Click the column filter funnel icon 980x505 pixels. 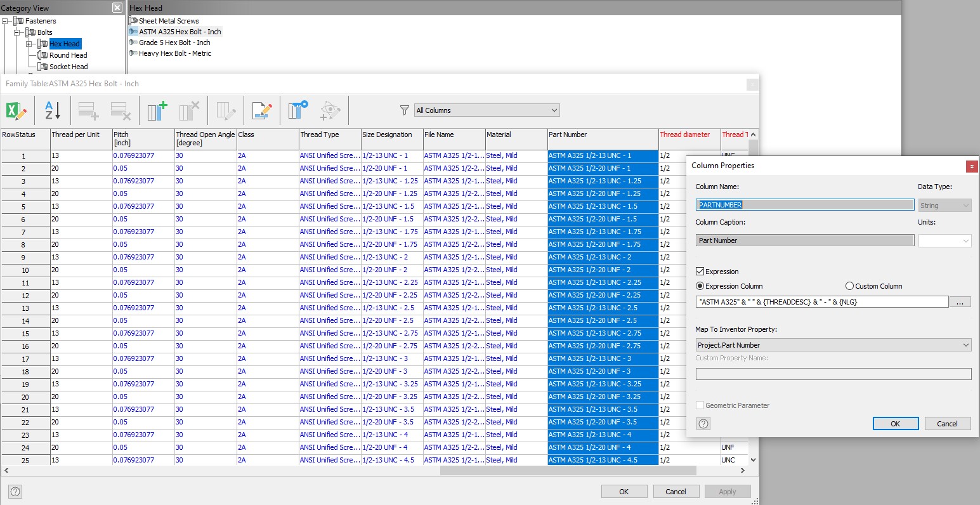pos(404,110)
